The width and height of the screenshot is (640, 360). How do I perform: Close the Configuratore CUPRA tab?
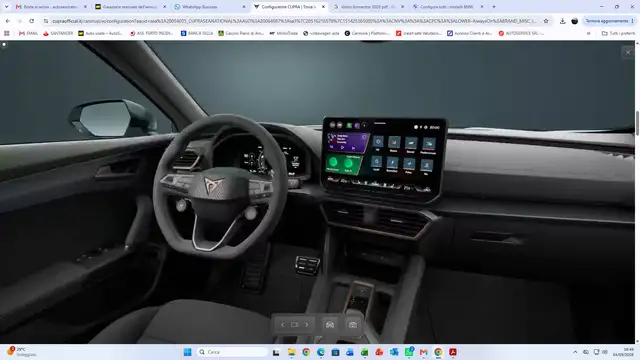[323, 7]
